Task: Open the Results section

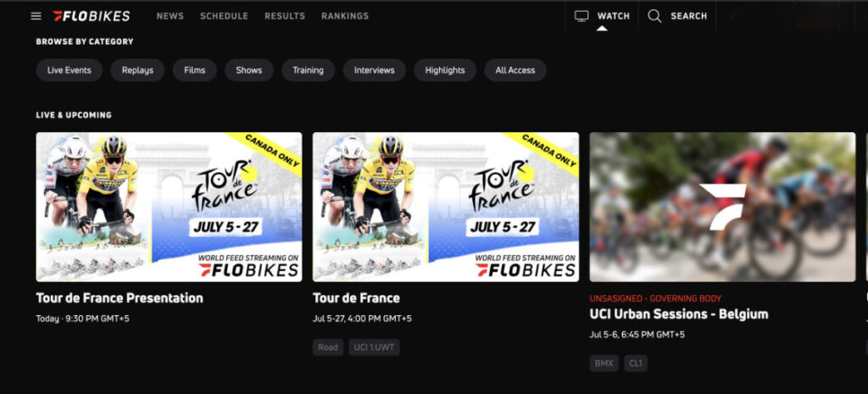Action: (285, 16)
